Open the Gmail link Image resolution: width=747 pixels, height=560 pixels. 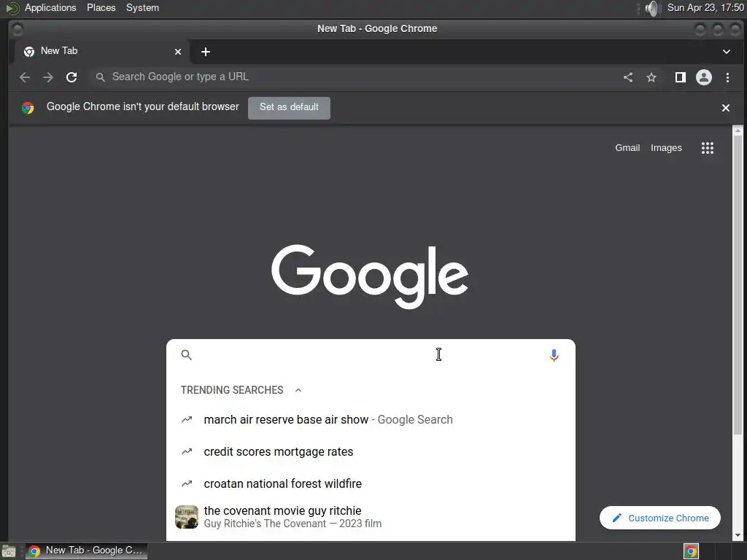click(x=627, y=147)
